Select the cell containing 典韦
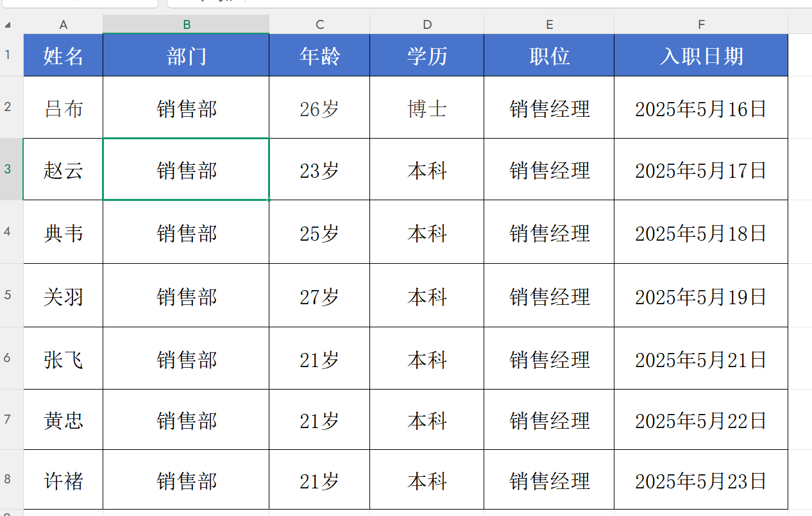The image size is (812, 516). pyautogui.click(x=63, y=232)
